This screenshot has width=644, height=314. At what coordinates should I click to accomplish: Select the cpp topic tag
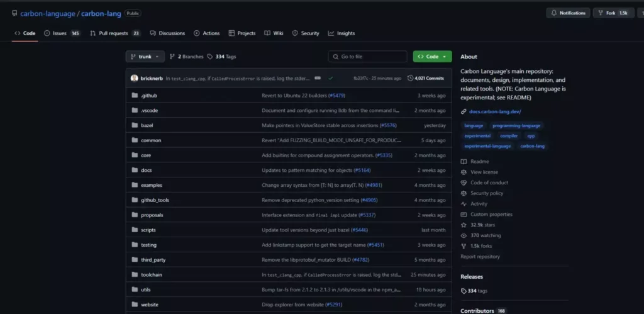(x=531, y=136)
